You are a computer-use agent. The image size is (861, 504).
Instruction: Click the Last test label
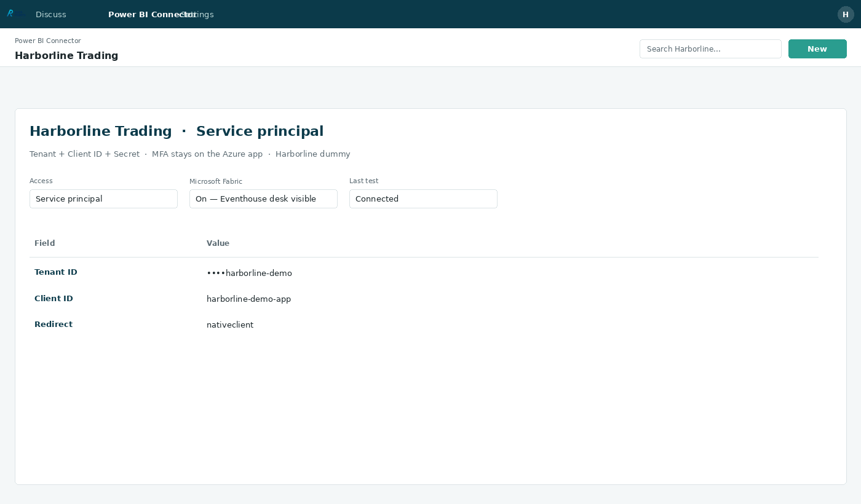point(364,181)
